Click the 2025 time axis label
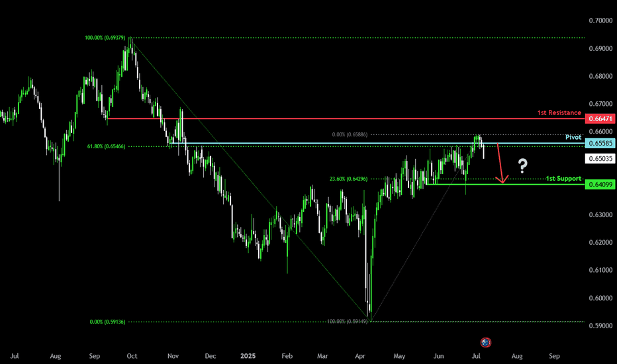Image resolution: width=617 pixels, height=364 pixels. [248, 356]
